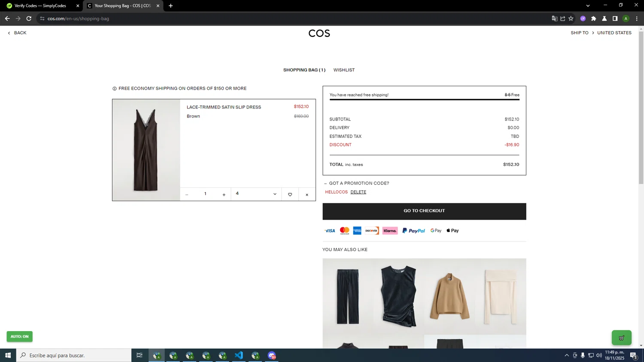Image resolution: width=644 pixels, height=362 pixels.
Task: Open the COS logo home link
Action: pos(319,33)
